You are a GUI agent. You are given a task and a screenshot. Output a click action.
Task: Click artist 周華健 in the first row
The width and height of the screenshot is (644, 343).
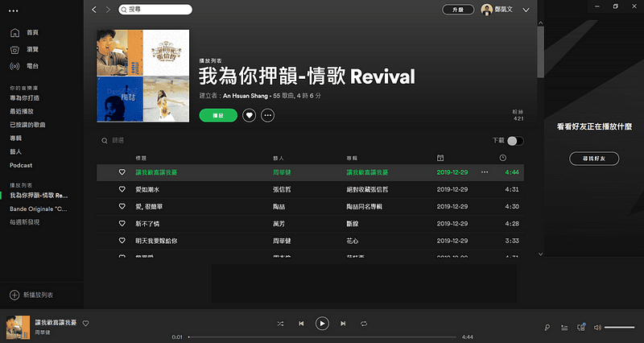pos(282,172)
